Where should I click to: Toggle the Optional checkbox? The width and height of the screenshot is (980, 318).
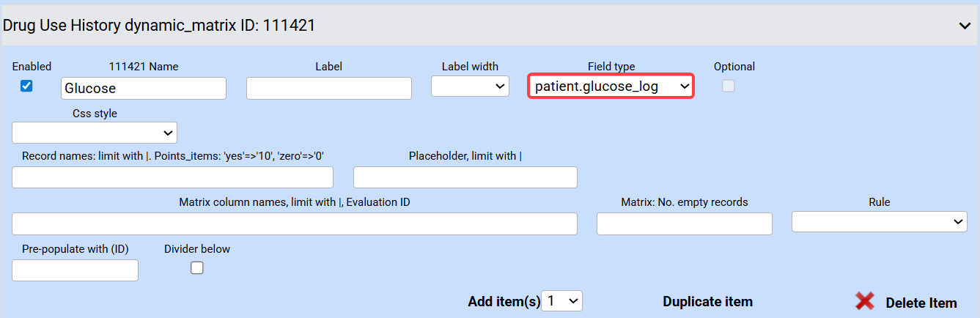click(728, 86)
